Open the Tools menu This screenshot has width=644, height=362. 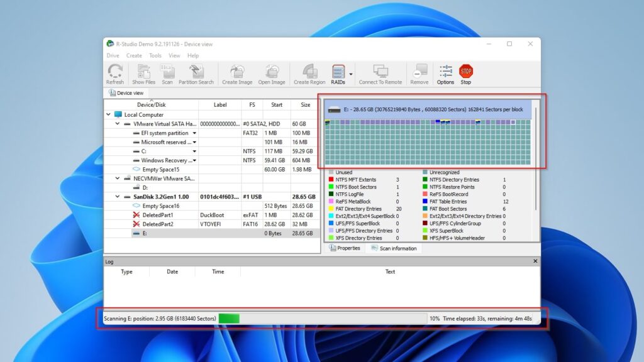click(x=155, y=55)
